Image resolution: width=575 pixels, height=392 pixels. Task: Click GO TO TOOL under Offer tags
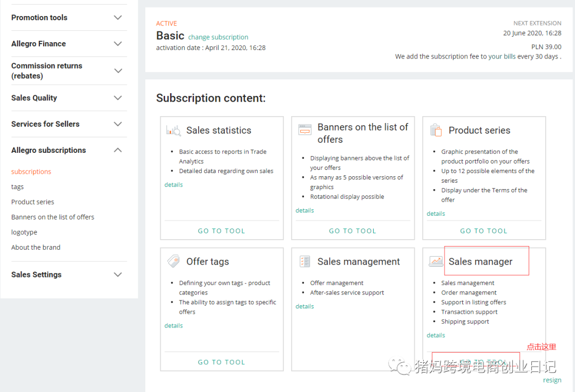pos(221,362)
